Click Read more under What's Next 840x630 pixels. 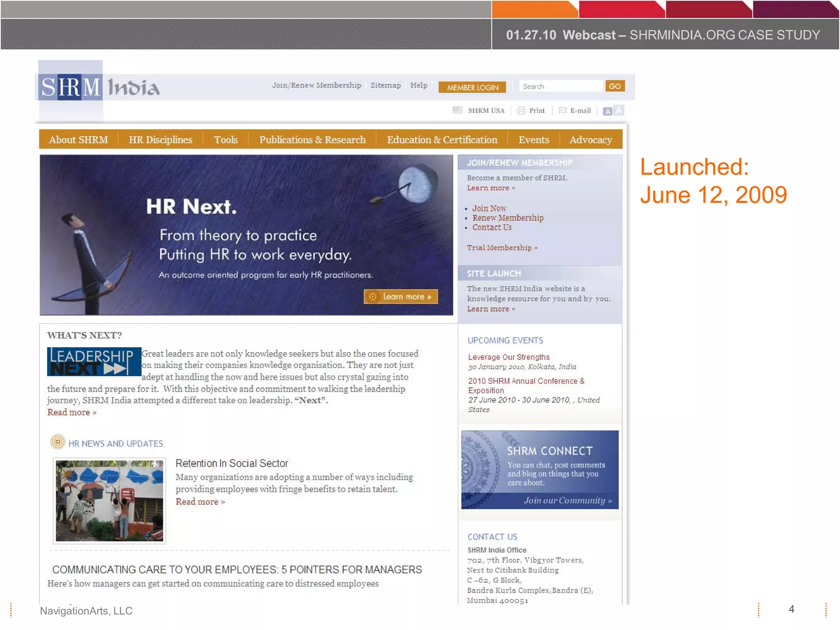72,412
